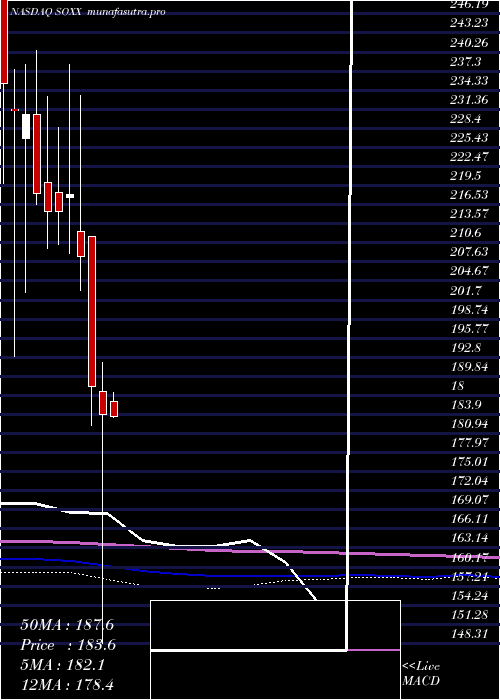Select the 166.11 price axis label
This screenshot has width=500, height=700.
click(x=469, y=519)
